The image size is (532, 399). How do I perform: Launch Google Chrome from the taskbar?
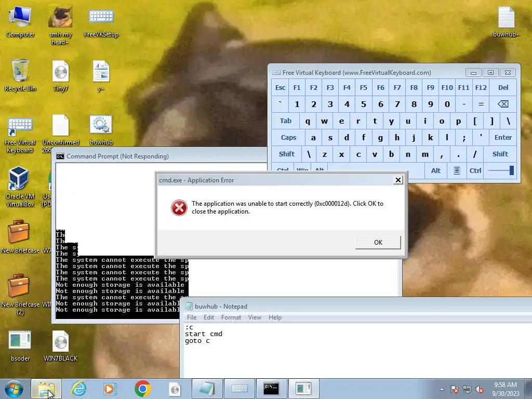coord(142,389)
